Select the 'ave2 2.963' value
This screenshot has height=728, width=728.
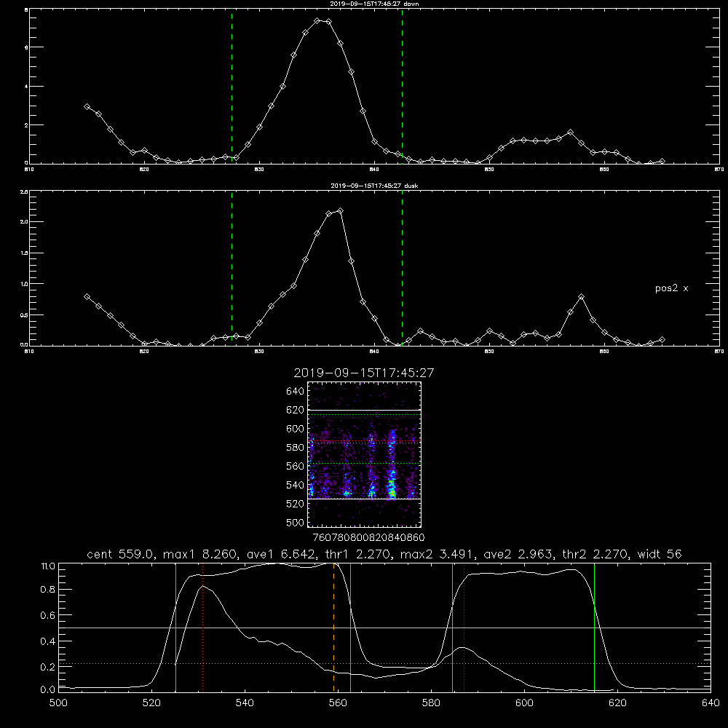[517, 554]
